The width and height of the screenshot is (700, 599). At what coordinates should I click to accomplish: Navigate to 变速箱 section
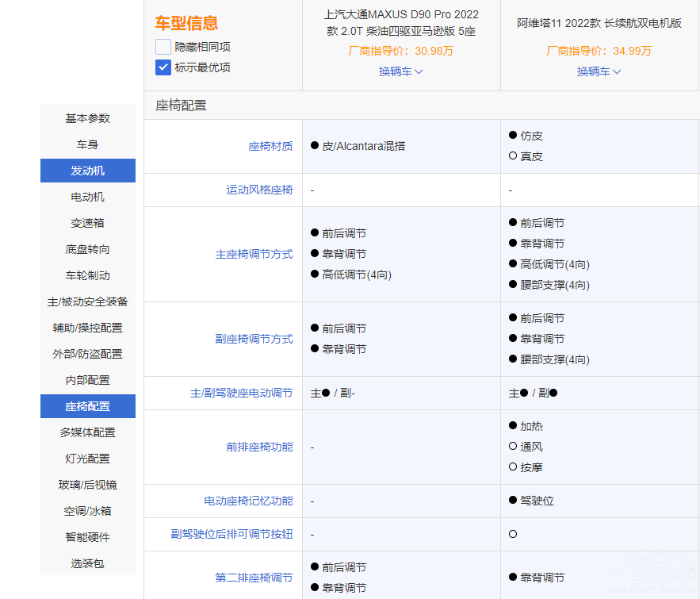88,223
